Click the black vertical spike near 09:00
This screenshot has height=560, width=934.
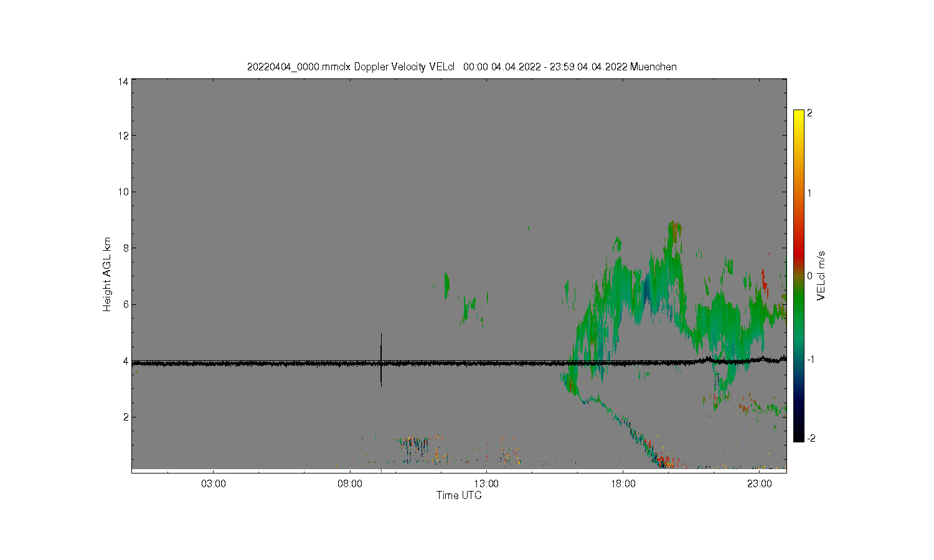coord(381,360)
